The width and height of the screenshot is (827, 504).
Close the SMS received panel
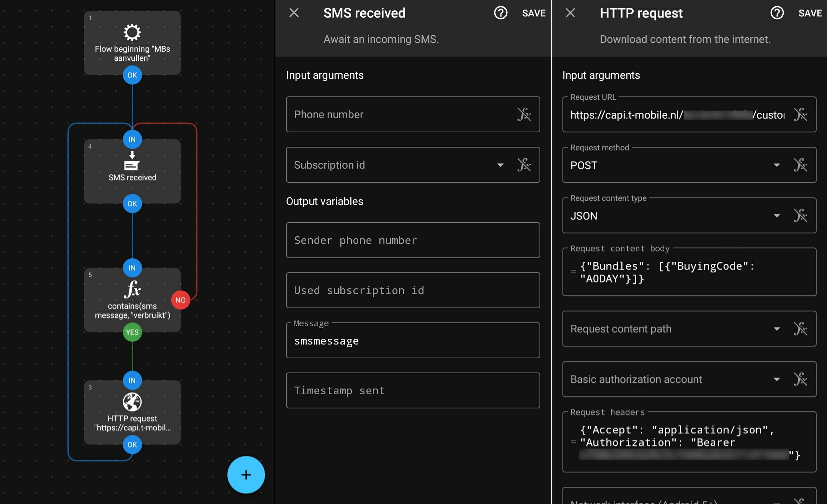click(294, 13)
